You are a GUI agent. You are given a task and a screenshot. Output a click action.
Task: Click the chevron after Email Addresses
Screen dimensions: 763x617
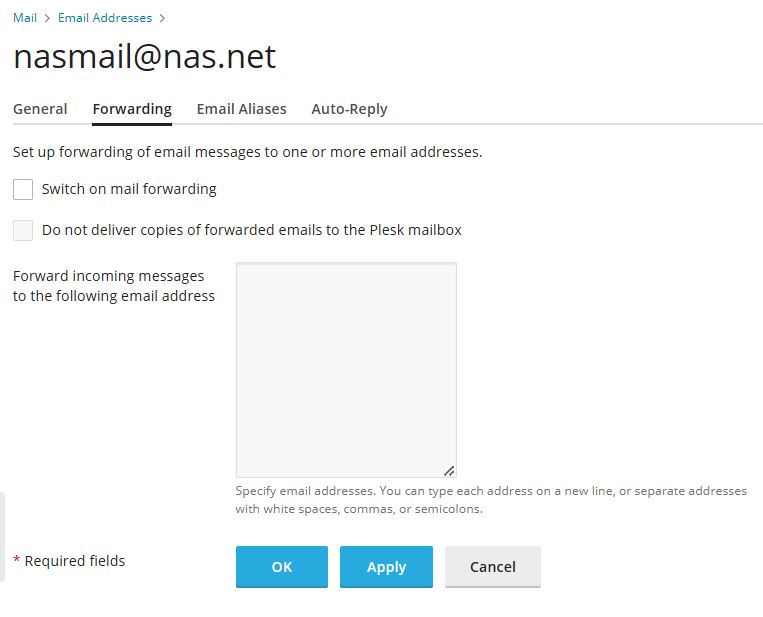tap(163, 18)
